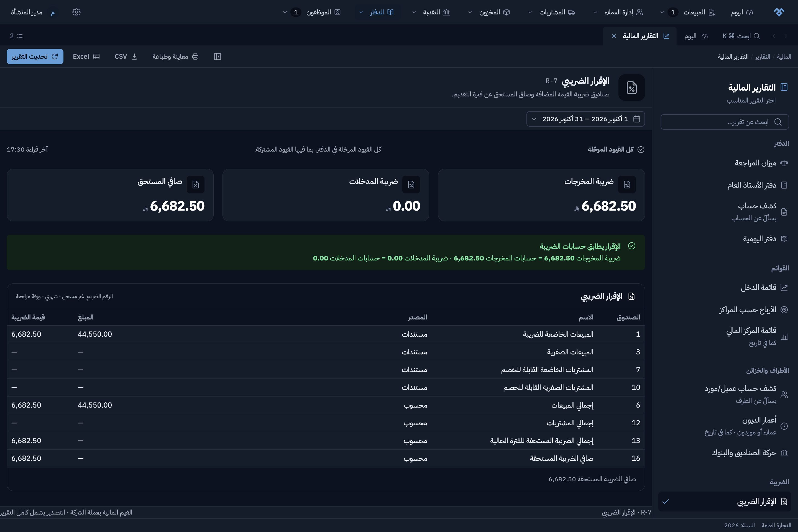Open the settings gear icon
This screenshot has width=798, height=532.
(x=76, y=12)
